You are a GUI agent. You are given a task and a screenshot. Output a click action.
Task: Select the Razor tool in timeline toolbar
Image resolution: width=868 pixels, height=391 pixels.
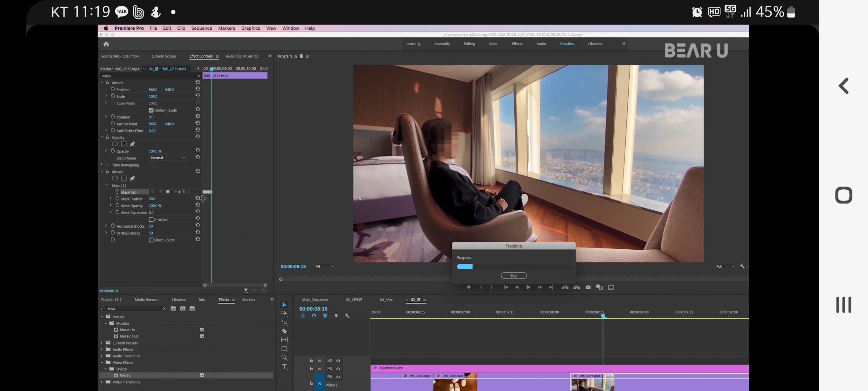284,331
